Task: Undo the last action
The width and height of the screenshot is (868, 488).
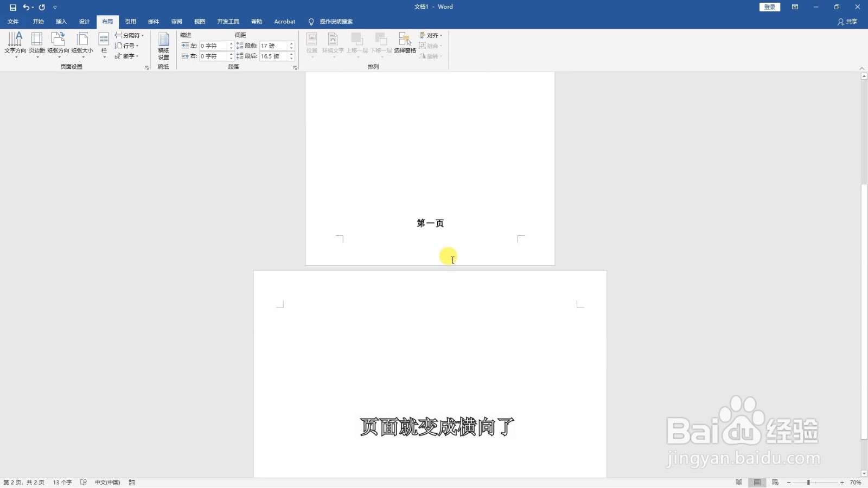Action: [x=26, y=7]
